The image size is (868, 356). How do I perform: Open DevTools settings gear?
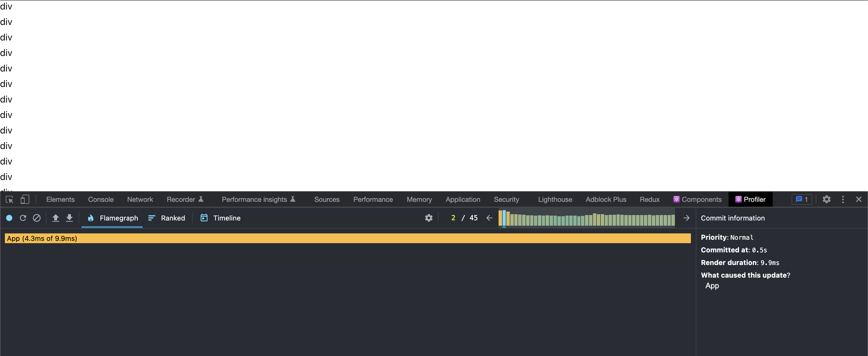(827, 200)
